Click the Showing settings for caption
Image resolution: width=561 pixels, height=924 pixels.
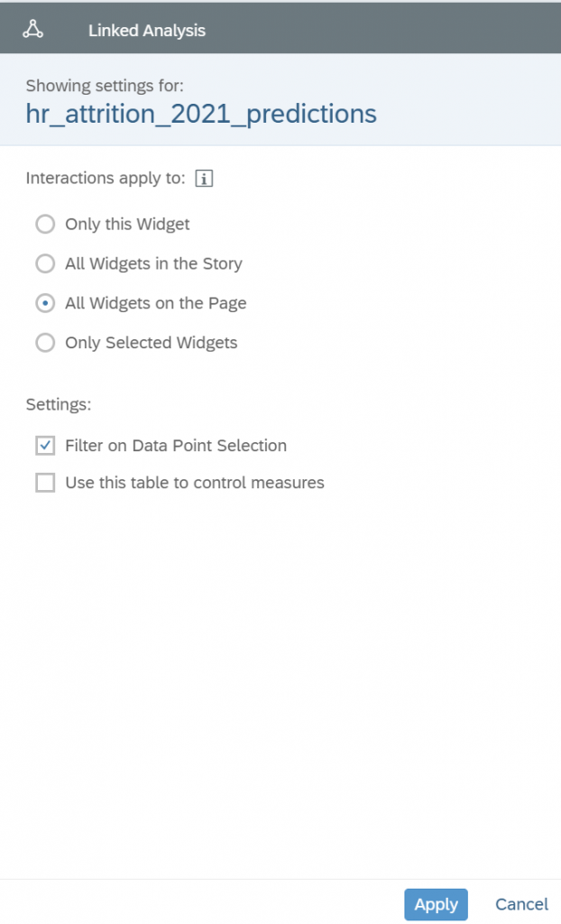pyautogui.click(x=105, y=86)
